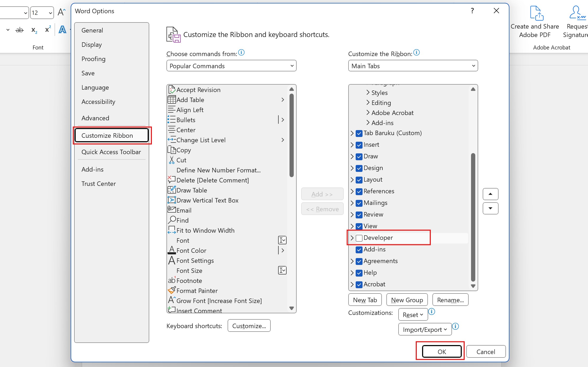
Task: Open the Popular Commands dropdown
Action: click(231, 66)
